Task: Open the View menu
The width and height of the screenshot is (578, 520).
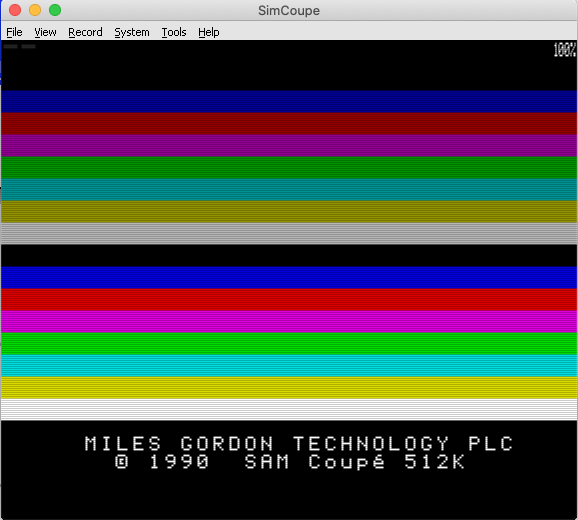Action: point(45,32)
